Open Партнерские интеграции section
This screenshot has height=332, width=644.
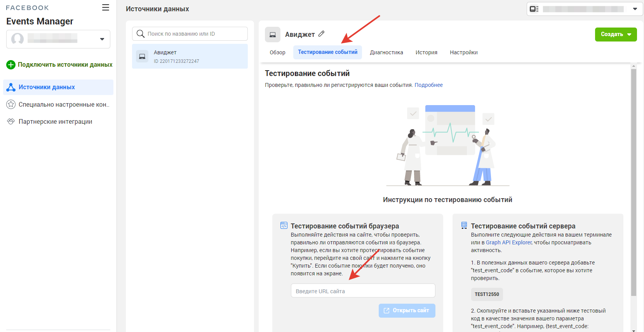pyautogui.click(x=58, y=121)
